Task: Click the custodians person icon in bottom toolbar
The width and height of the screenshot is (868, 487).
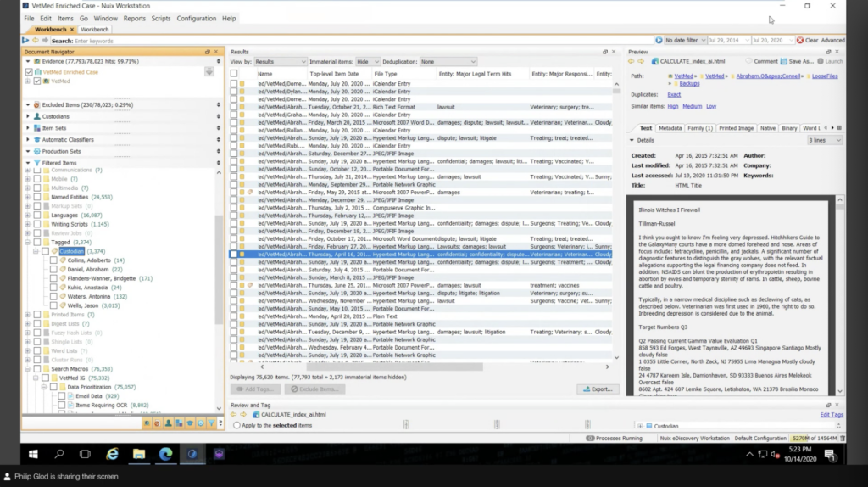Action: [x=169, y=423]
